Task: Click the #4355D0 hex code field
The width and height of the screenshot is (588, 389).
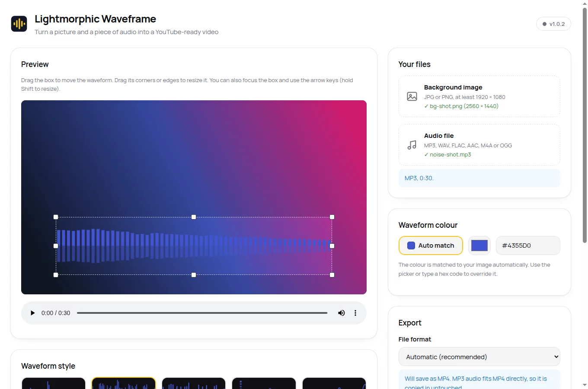Action: coord(528,246)
